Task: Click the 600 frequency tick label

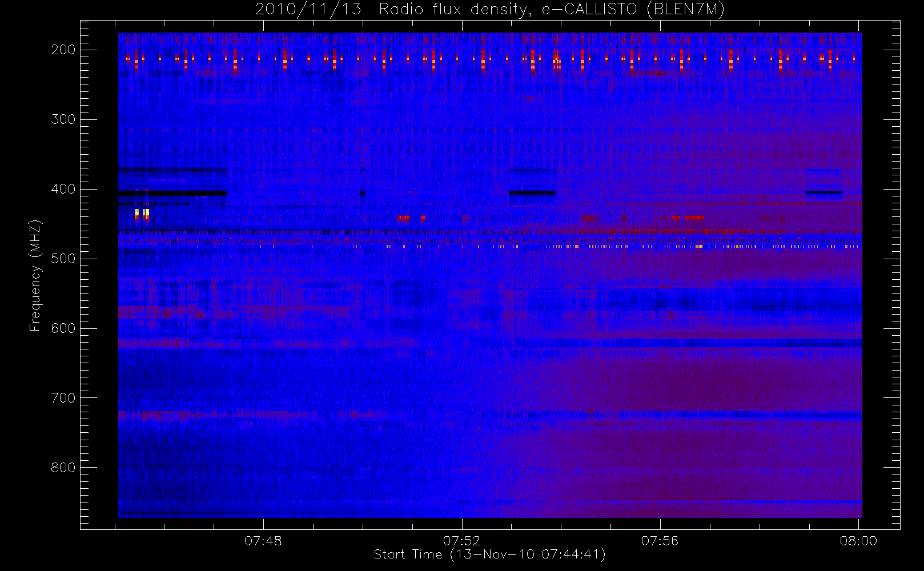Action: point(63,328)
